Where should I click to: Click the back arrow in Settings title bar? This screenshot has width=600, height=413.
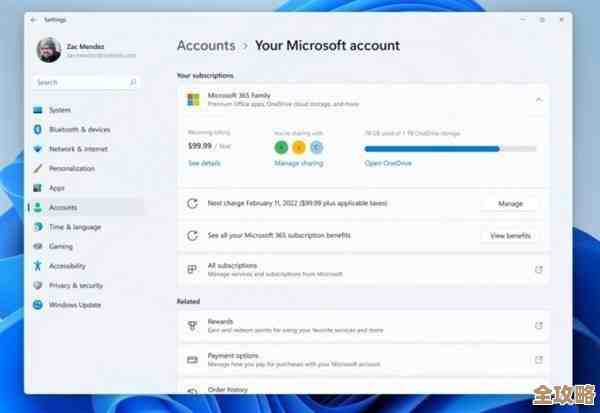pos(33,20)
